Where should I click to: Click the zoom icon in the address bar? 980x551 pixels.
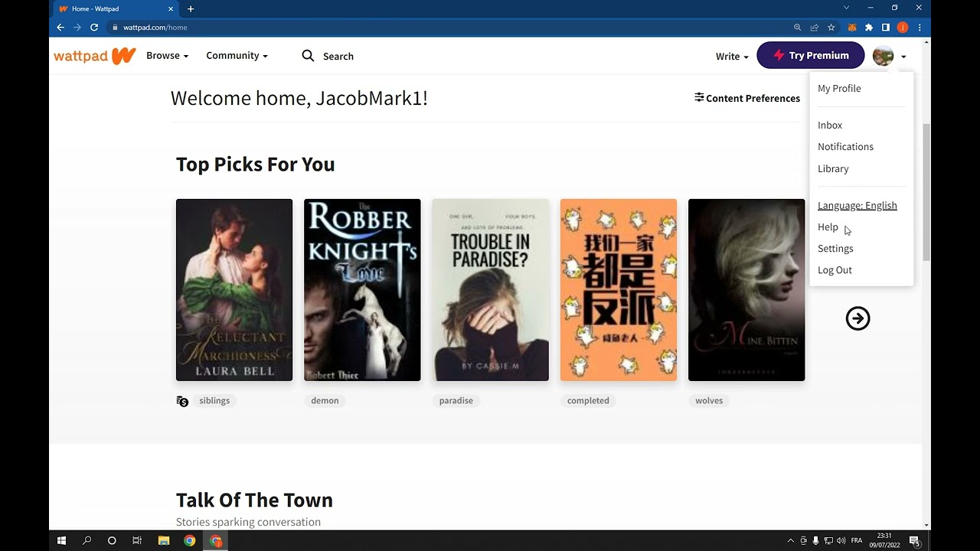pos(797,28)
